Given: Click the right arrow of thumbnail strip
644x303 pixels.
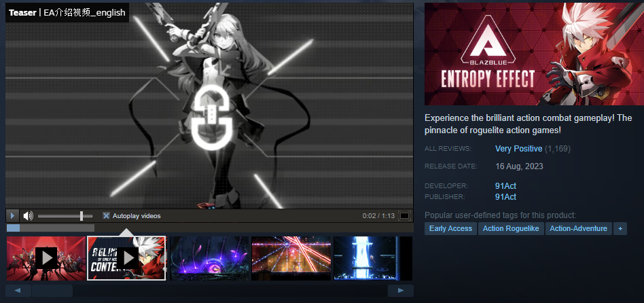Looking at the screenshot, I should tap(400, 291).
